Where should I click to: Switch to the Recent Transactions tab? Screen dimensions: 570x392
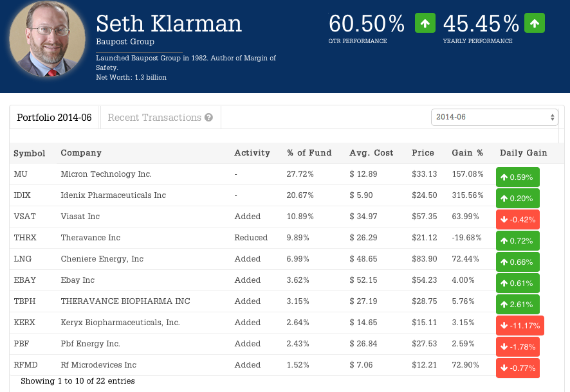(154, 118)
